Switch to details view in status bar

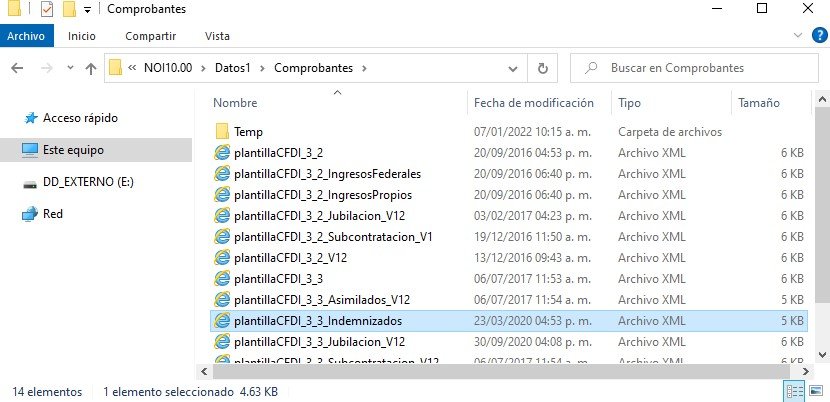795,392
